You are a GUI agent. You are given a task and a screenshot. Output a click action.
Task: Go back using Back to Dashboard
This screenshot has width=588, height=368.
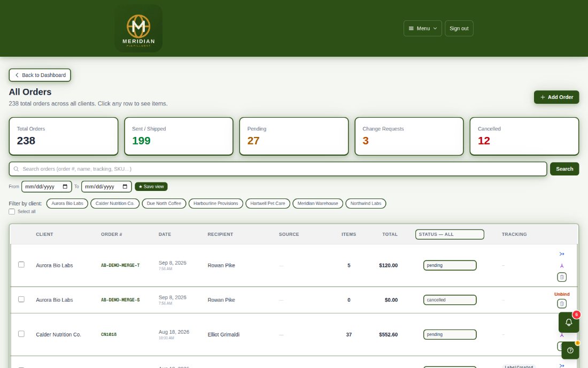[x=40, y=75]
